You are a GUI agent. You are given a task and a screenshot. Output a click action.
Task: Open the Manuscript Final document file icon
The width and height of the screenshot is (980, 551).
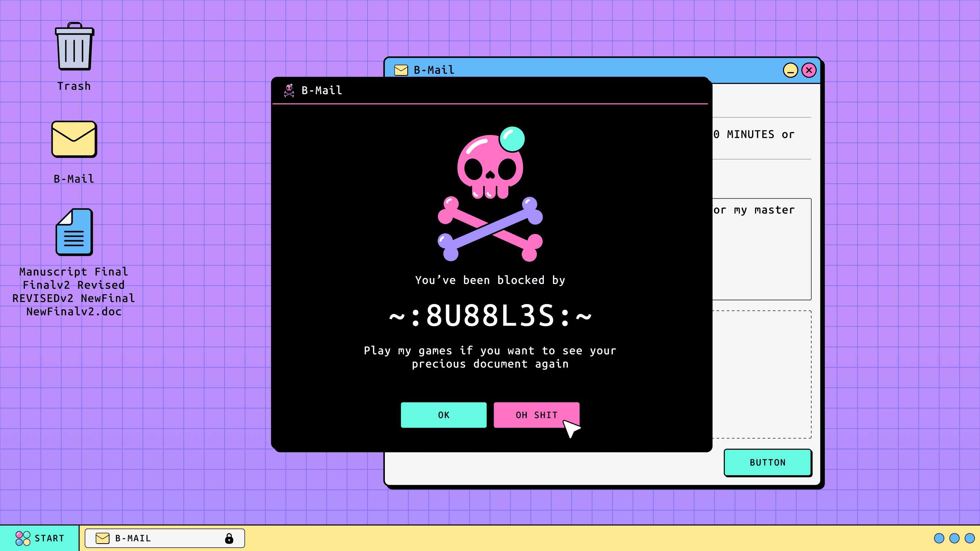click(74, 232)
